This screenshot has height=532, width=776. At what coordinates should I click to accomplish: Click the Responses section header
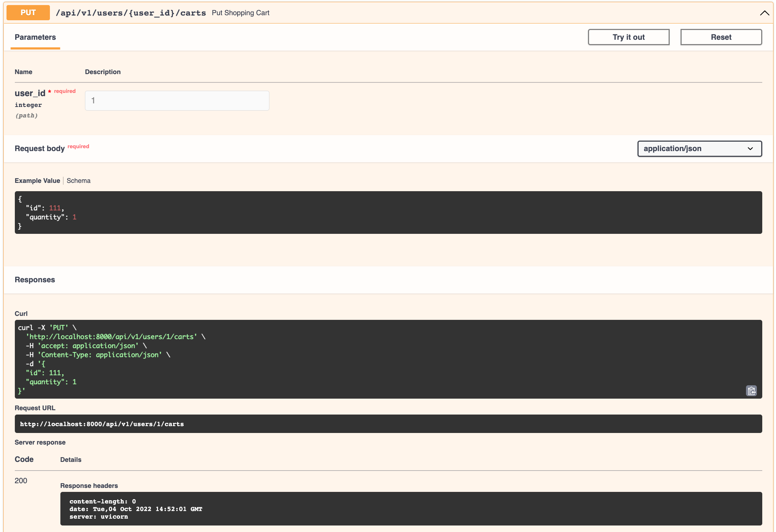pos(35,279)
